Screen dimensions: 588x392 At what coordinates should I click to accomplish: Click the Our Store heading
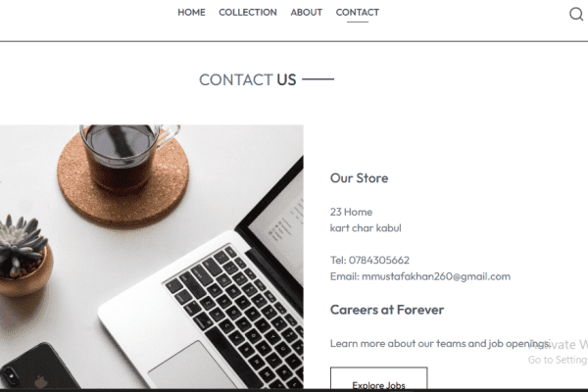click(359, 177)
